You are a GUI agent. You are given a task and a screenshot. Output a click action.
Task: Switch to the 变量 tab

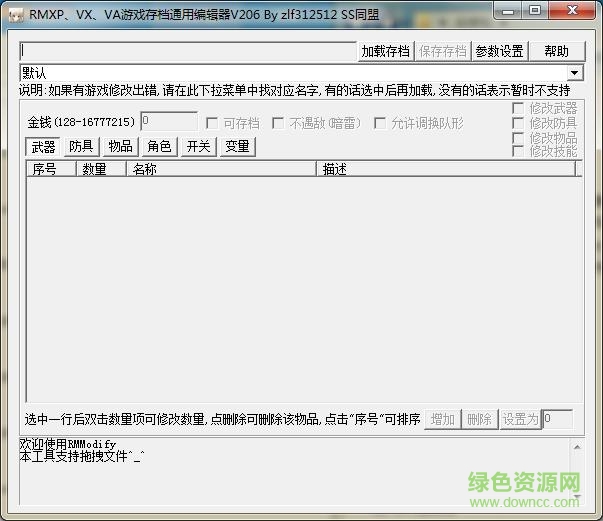[238, 146]
